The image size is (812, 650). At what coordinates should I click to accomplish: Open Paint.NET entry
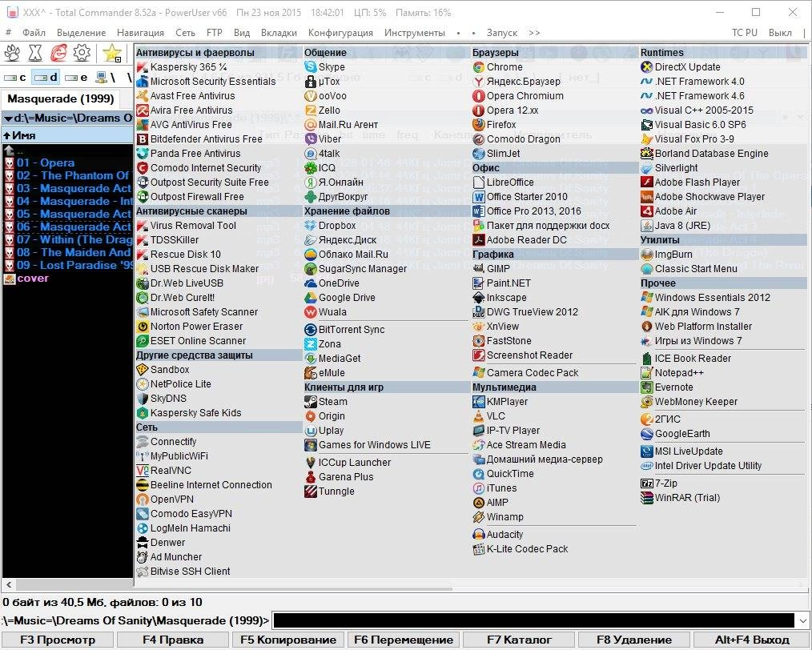[x=501, y=283]
